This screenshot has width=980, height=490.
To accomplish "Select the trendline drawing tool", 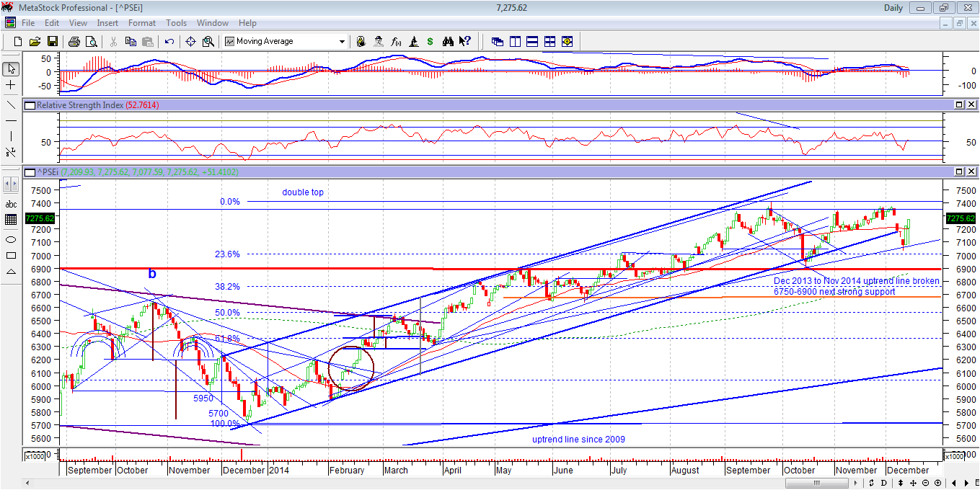I will tap(10, 106).
